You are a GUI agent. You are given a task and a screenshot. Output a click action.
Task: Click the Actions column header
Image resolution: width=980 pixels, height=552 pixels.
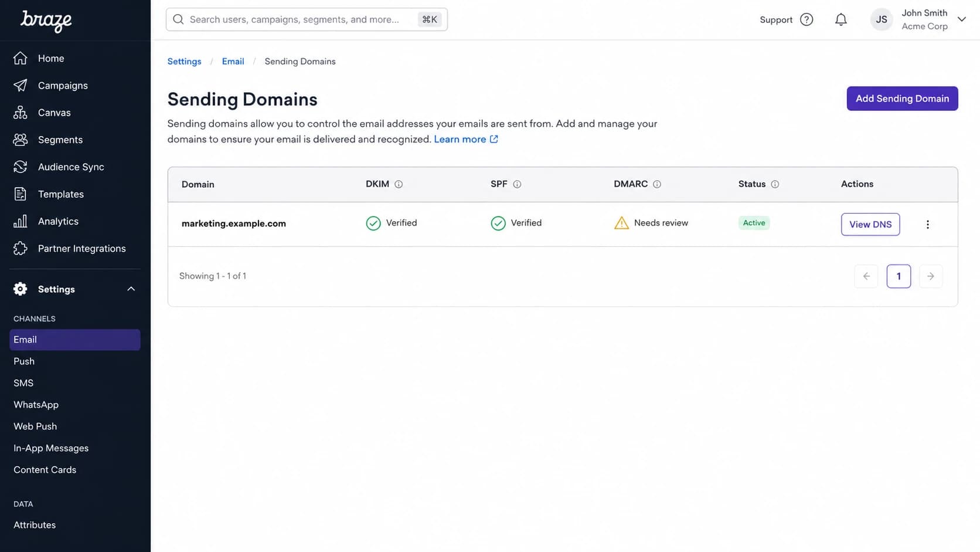click(x=857, y=184)
